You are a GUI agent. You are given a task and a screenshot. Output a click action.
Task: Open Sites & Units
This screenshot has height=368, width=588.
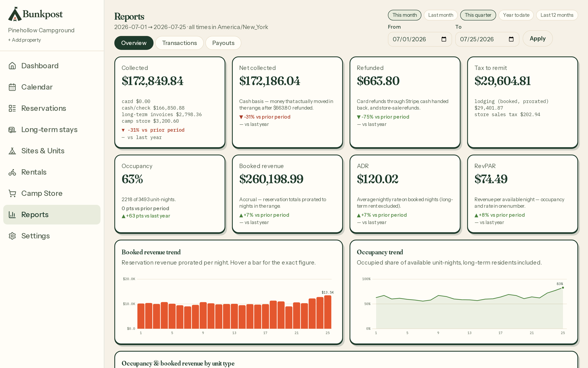point(52,151)
